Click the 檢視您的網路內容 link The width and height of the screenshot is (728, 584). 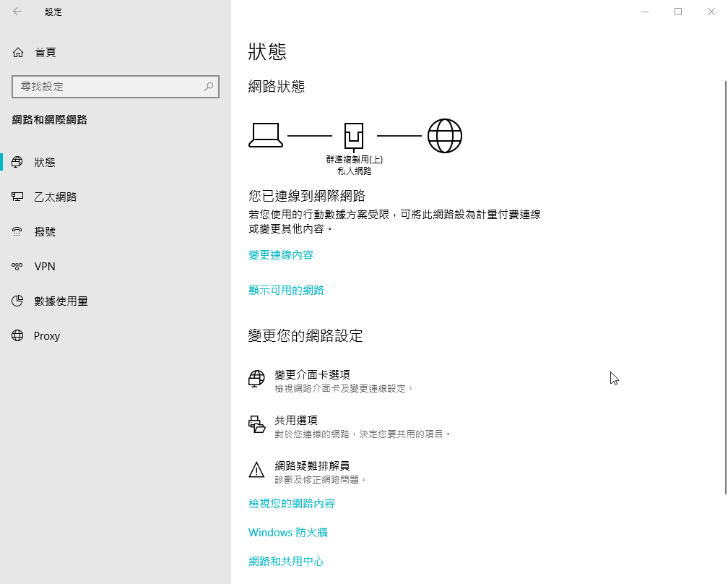click(292, 504)
